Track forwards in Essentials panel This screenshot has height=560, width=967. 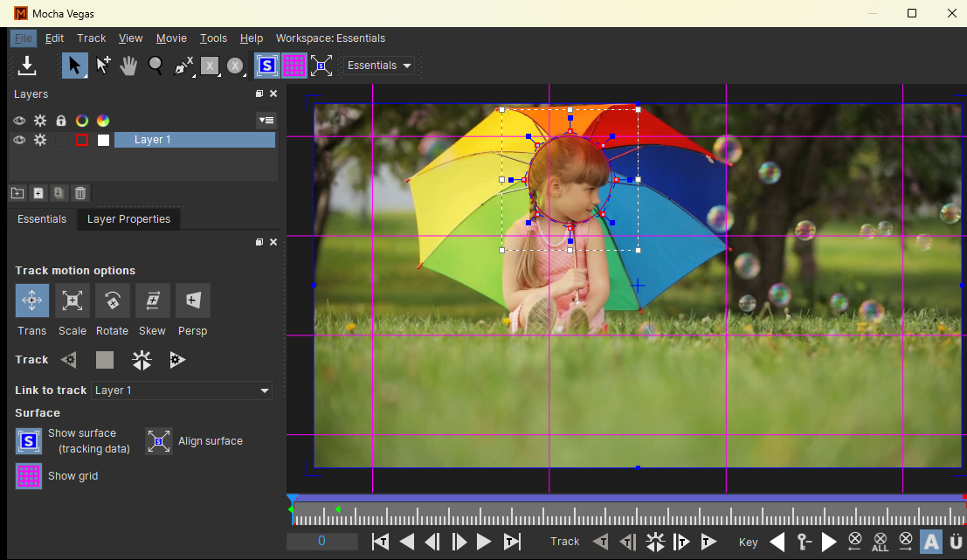pyautogui.click(x=177, y=360)
